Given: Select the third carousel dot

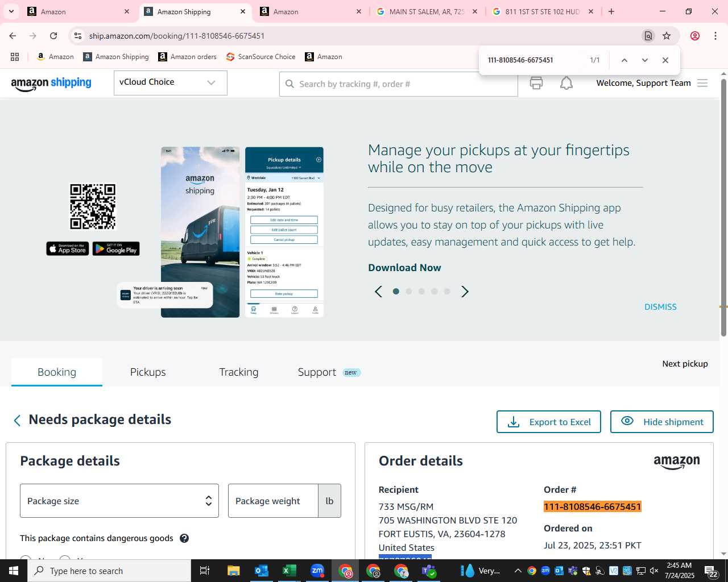Looking at the screenshot, I should pyautogui.click(x=421, y=292).
